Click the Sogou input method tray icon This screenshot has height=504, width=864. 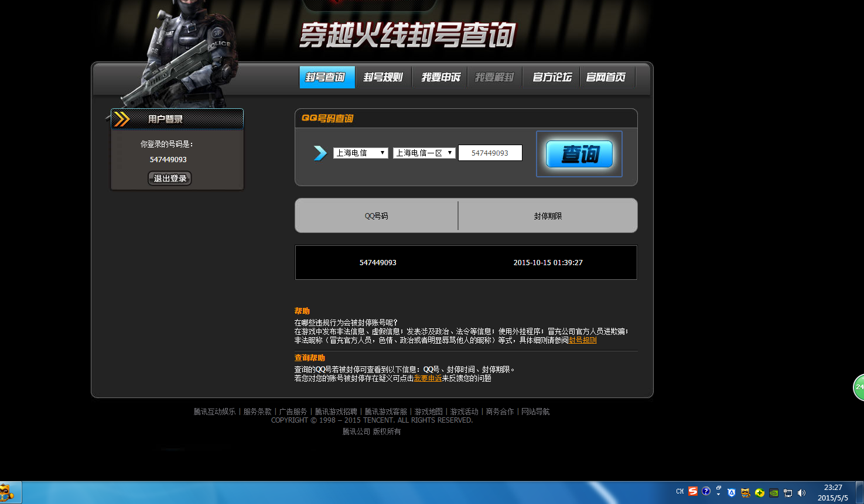coord(693,492)
